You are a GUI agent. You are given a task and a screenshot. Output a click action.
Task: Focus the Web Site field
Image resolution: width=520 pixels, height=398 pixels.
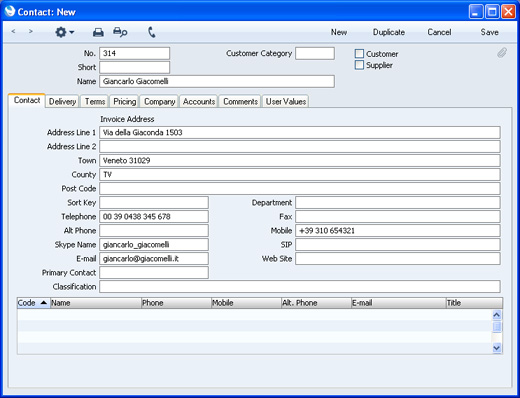tap(398, 259)
